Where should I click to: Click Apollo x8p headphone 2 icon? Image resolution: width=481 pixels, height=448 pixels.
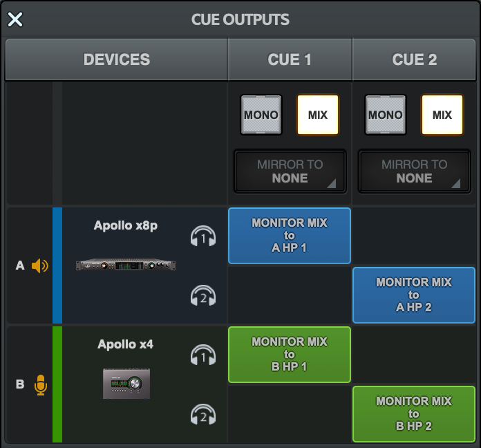click(x=203, y=295)
